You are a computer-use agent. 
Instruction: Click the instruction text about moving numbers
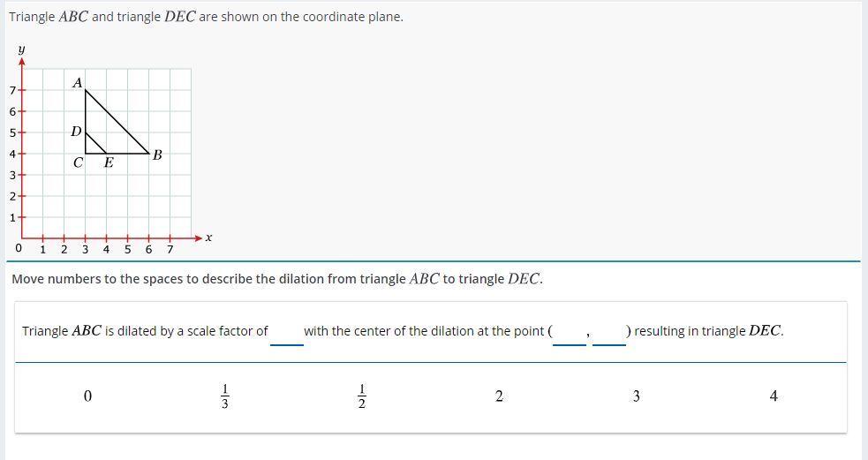(277, 279)
